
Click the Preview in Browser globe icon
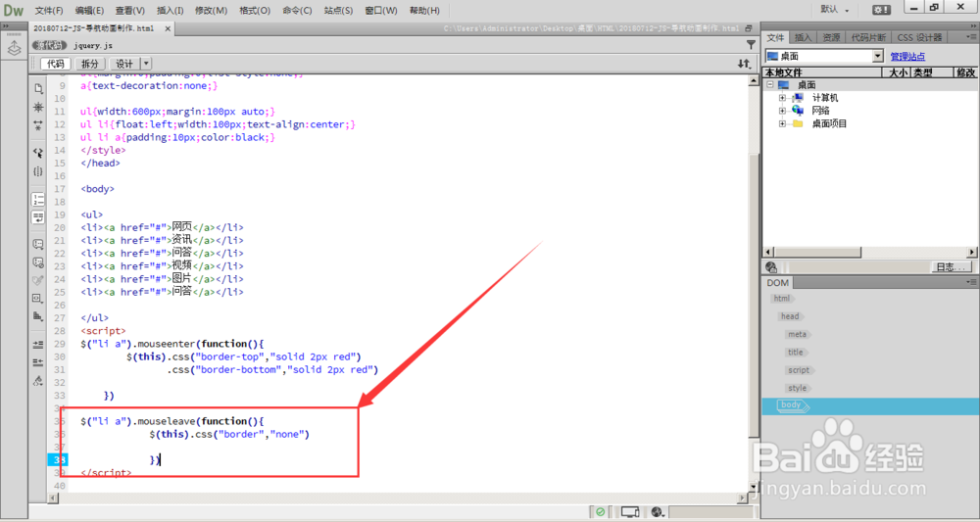click(x=657, y=512)
